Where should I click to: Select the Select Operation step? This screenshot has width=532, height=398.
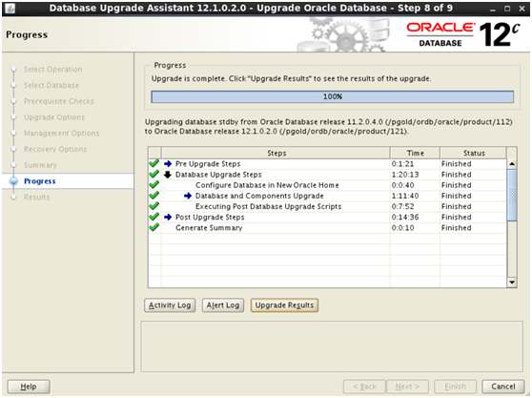point(53,70)
